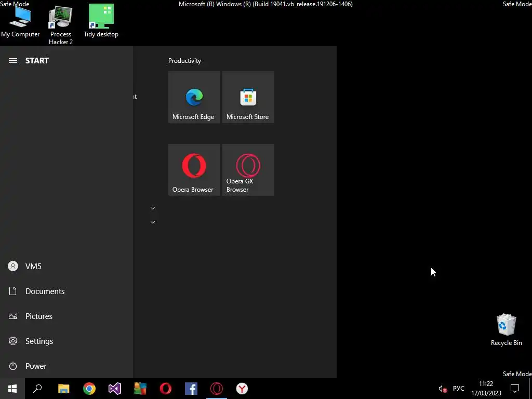
Task: Switch to Opera GX in the taskbar
Action: coord(217,389)
